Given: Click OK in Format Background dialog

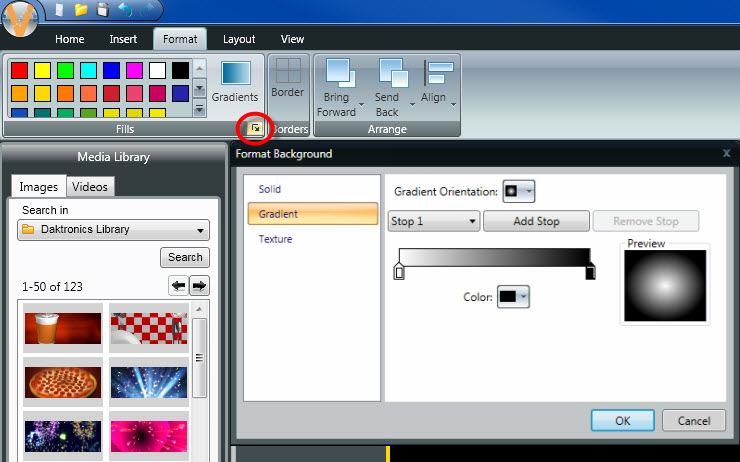Looking at the screenshot, I should click(x=622, y=420).
